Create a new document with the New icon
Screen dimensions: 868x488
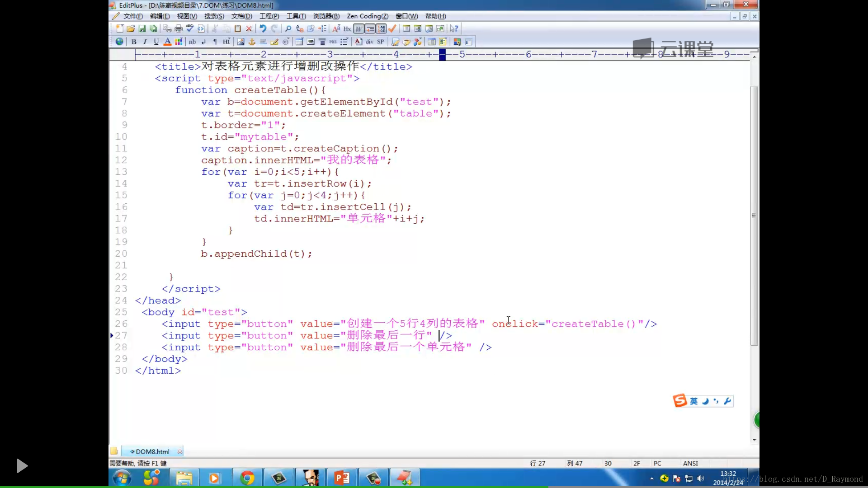click(119, 28)
